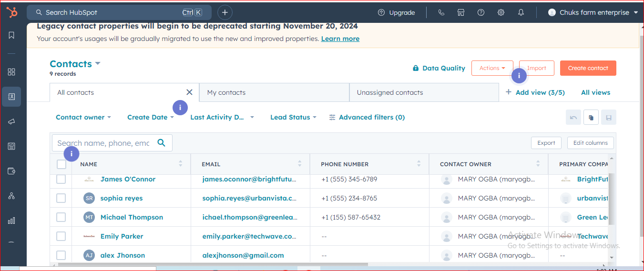Screen dimensions: 644x271
Task: Click the Data Quality lock link
Action: click(439, 68)
